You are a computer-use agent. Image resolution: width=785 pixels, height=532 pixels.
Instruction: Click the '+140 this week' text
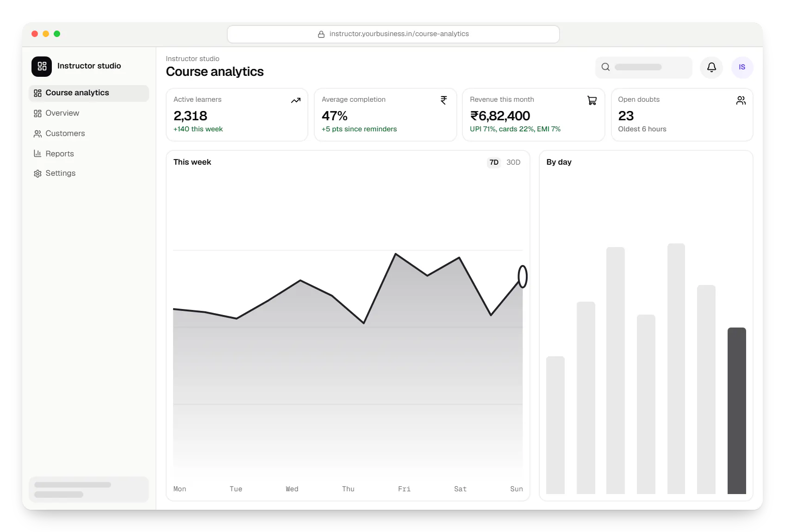point(198,129)
